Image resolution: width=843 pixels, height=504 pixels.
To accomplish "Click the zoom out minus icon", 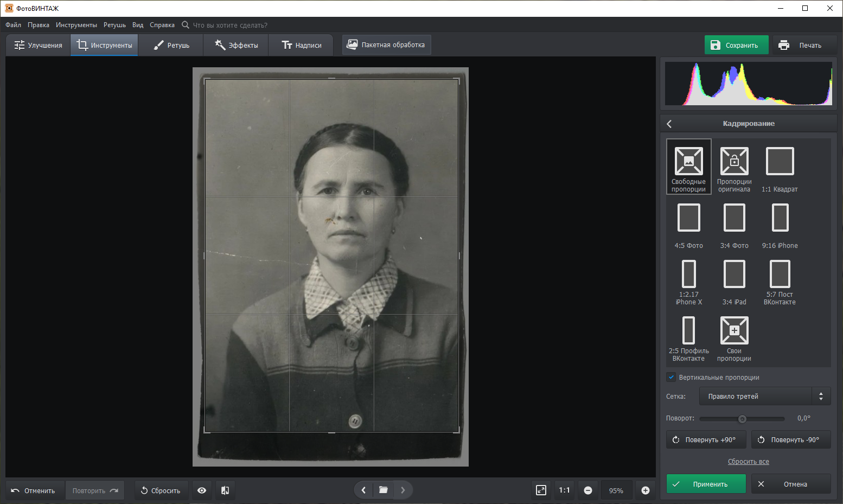I will (x=588, y=490).
